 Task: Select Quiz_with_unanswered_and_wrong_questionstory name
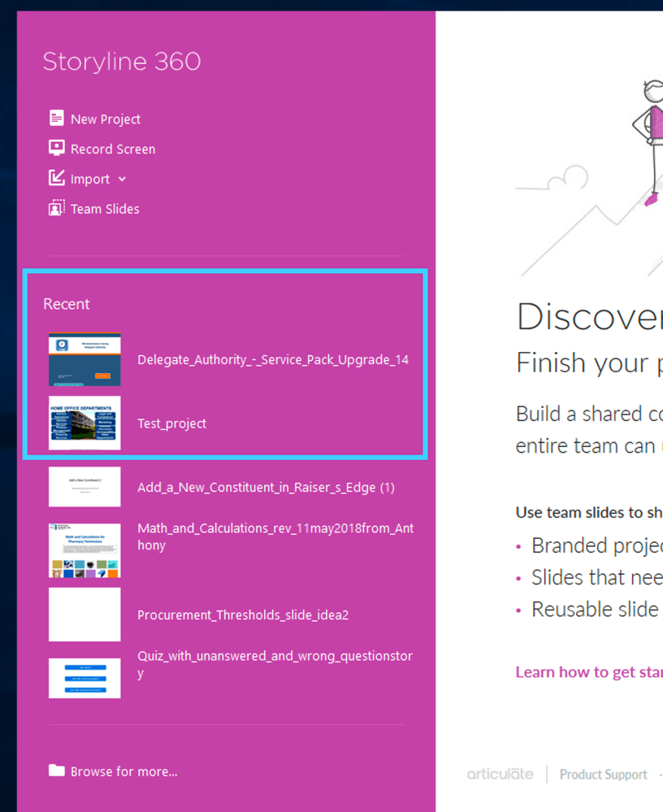pyautogui.click(x=275, y=664)
